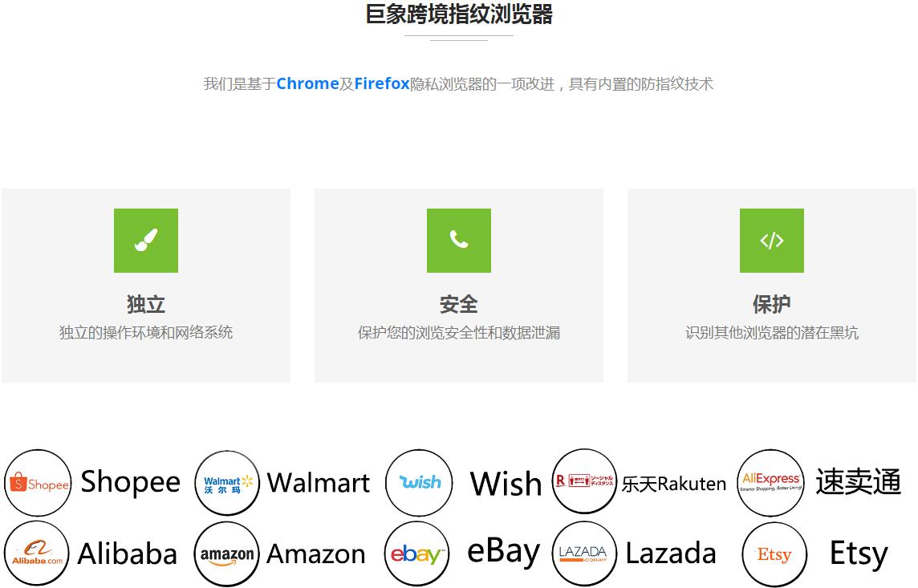918x588 pixels.
Task: Select the Alibaba.com logo circle
Action: [37, 553]
